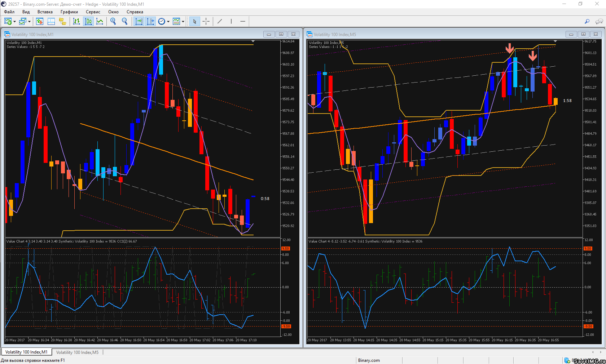Expand the chart profiles dropdown arrow

tap(29, 22)
